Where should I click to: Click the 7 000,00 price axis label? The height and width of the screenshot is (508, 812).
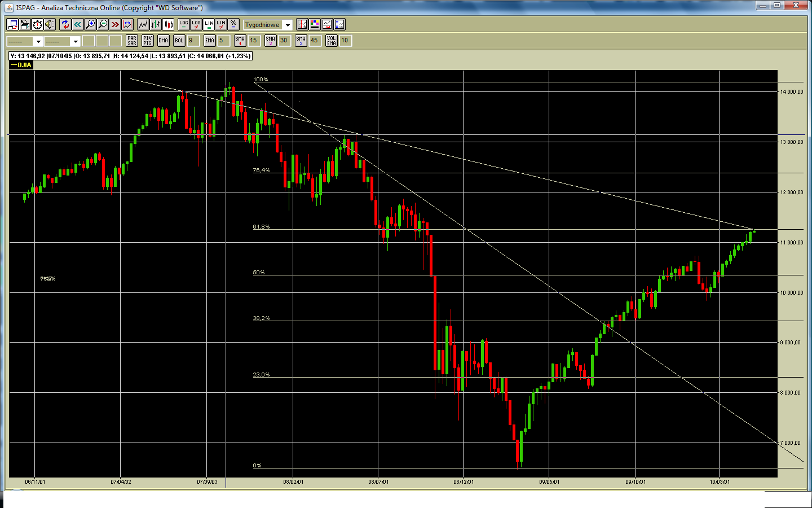point(791,443)
